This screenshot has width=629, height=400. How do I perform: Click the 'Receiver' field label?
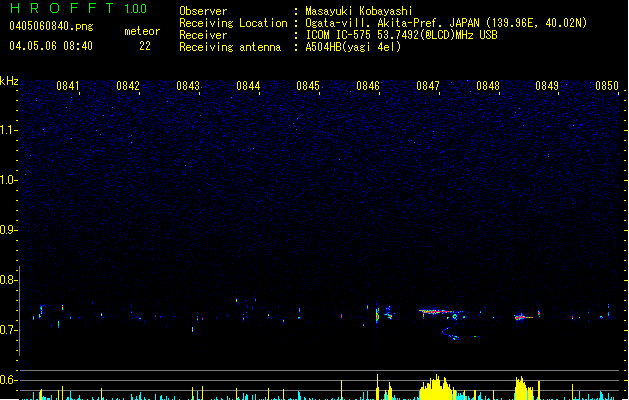pos(203,35)
